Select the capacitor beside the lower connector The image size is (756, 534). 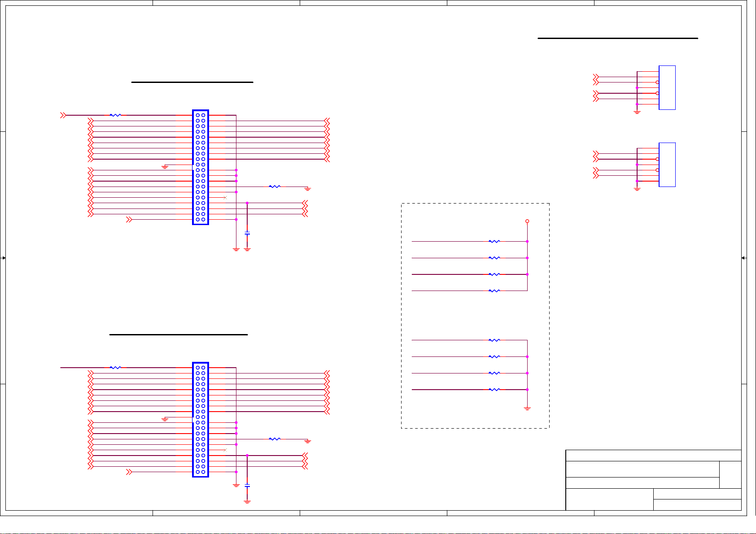point(247,486)
